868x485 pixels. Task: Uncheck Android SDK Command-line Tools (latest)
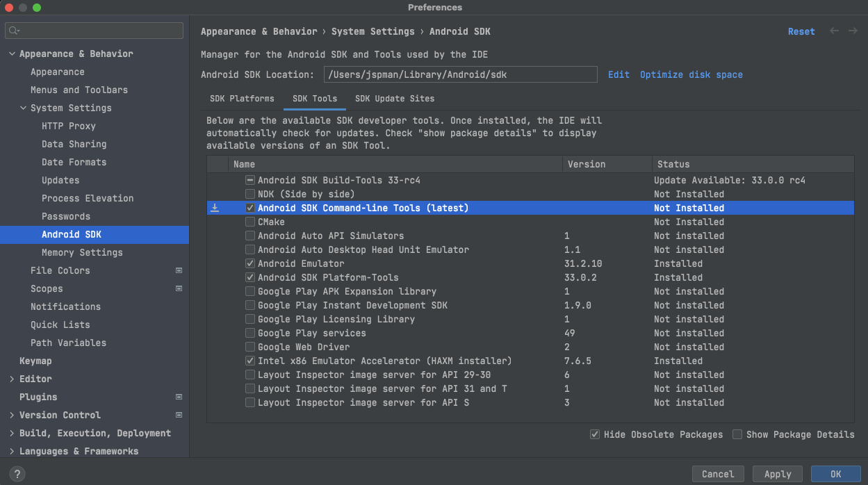(x=250, y=208)
